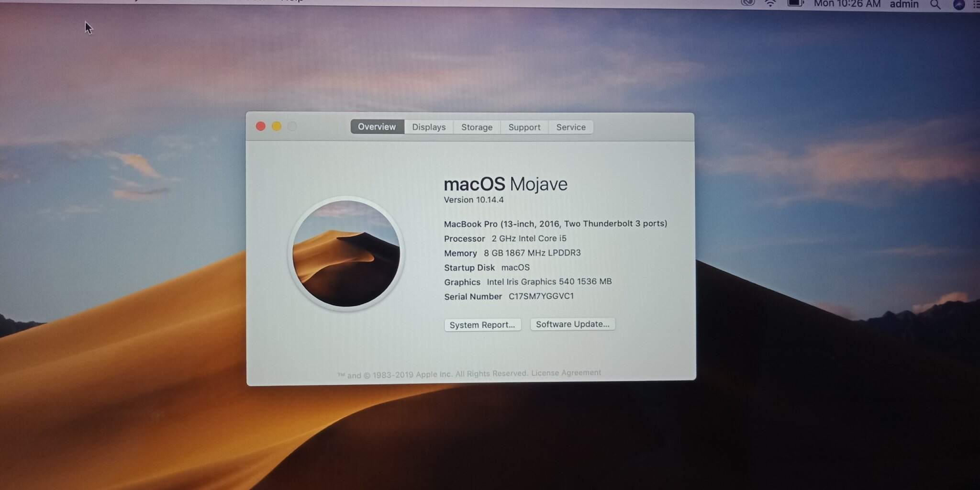Click the Wi-Fi status icon
Viewport: 980px width, 490px height.
click(770, 4)
